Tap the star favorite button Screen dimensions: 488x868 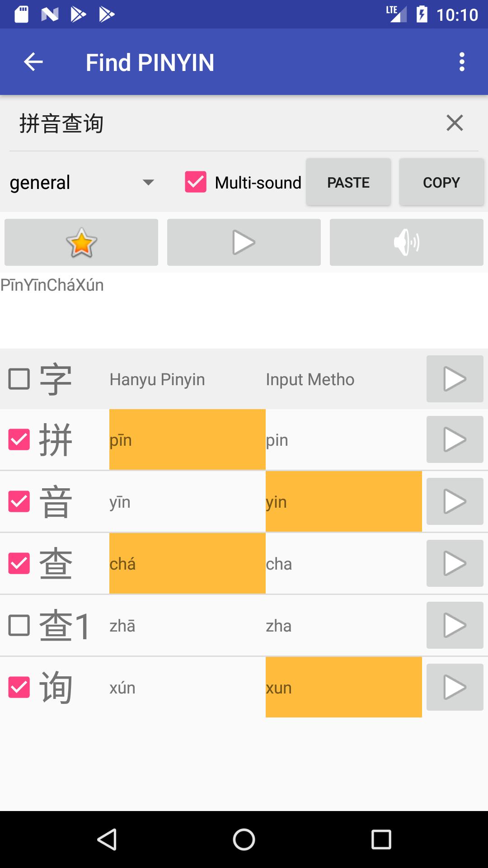pyautogui.click(x=81, y=242)
